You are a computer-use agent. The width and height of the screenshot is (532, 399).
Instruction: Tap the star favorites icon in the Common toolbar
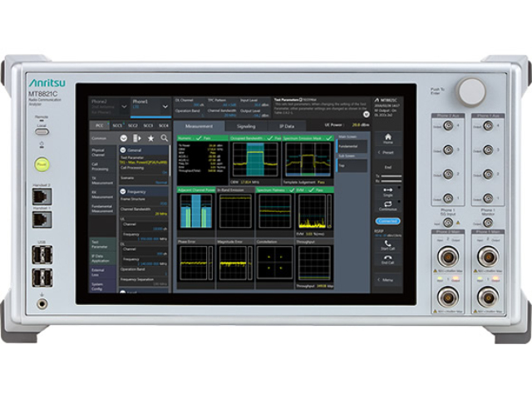coord(150,138)
